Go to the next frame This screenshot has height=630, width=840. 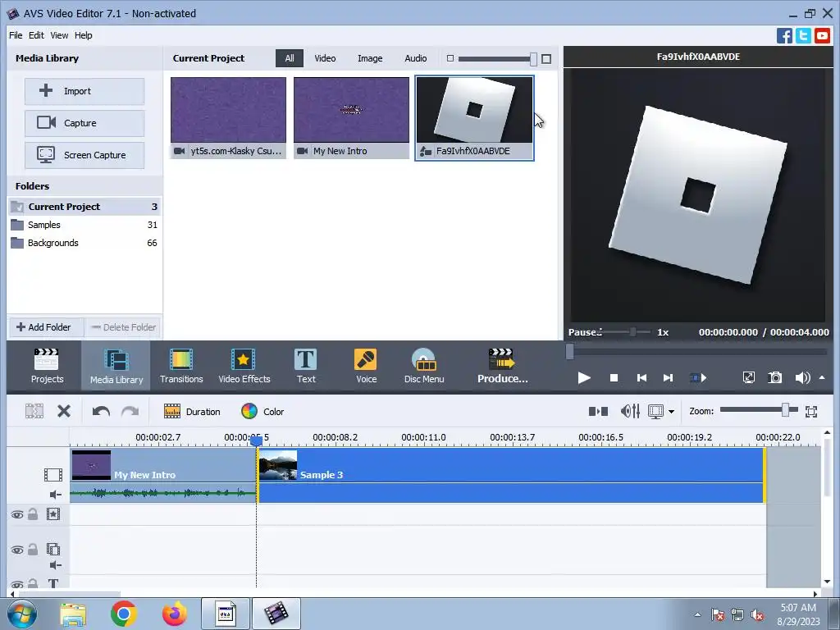click(668, 378)
